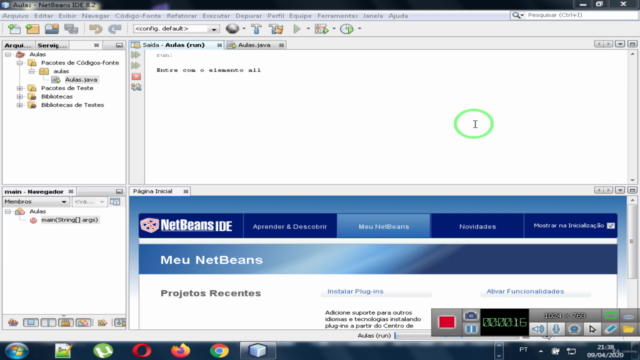Open recorder's yellow folder icon
The width and height of the screenshot is (640, 360).
(629, 329)
